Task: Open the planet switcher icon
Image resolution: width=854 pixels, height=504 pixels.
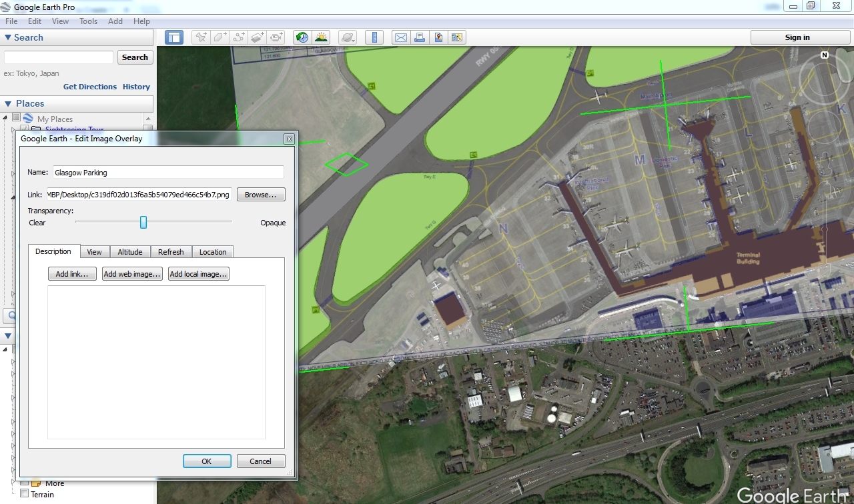Action: [347, 37]
